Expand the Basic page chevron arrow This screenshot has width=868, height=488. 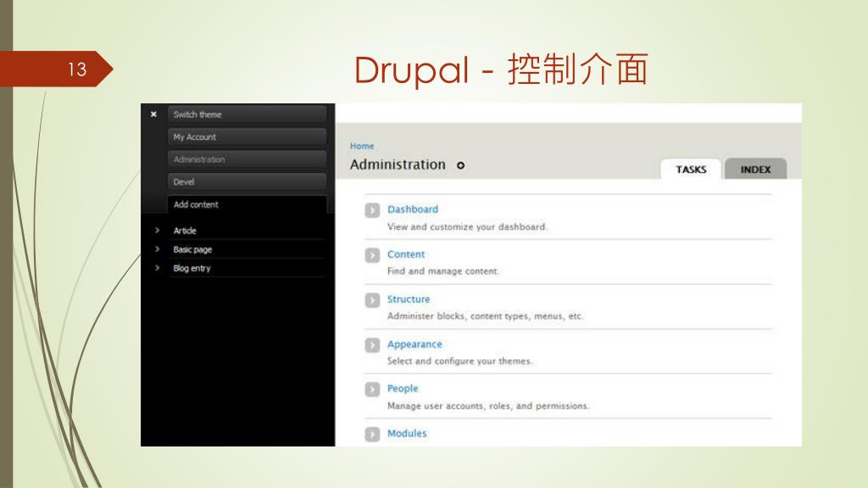(x=157, y=249)
